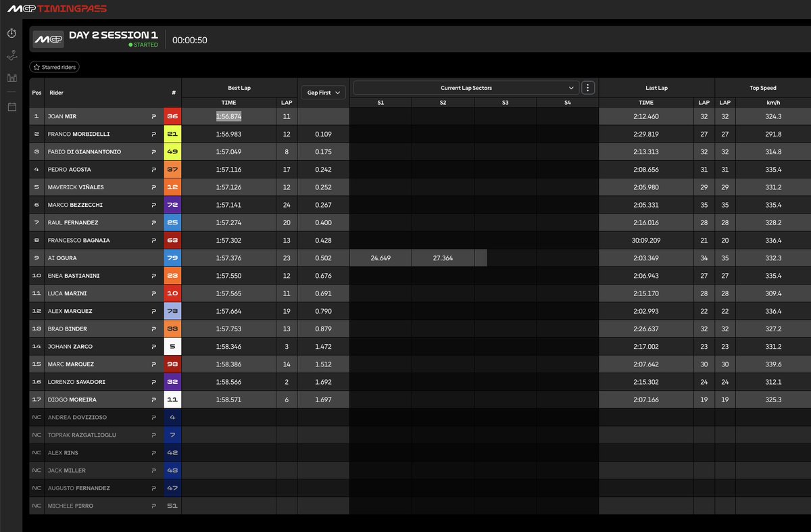The width and height of the screenshot is (811, 532).
Task: Click the pit icon in Enea Bastianini's row
Action: [x=153, y=276]
